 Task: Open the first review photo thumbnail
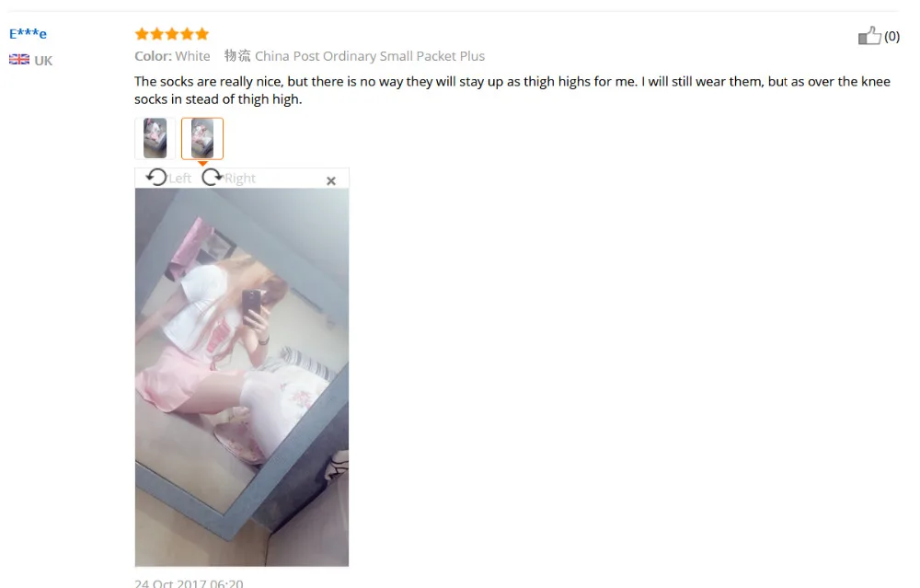(x=155, y=139)
